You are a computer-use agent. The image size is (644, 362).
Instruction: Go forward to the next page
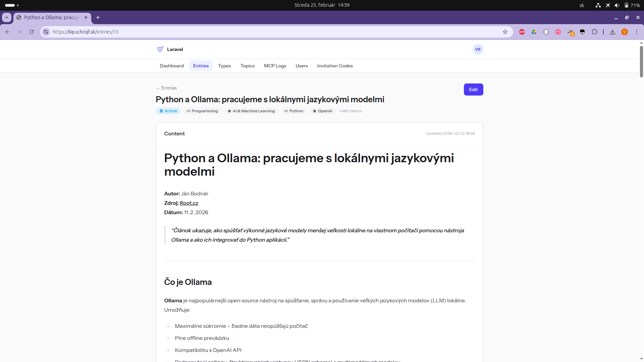coord(19,32)
